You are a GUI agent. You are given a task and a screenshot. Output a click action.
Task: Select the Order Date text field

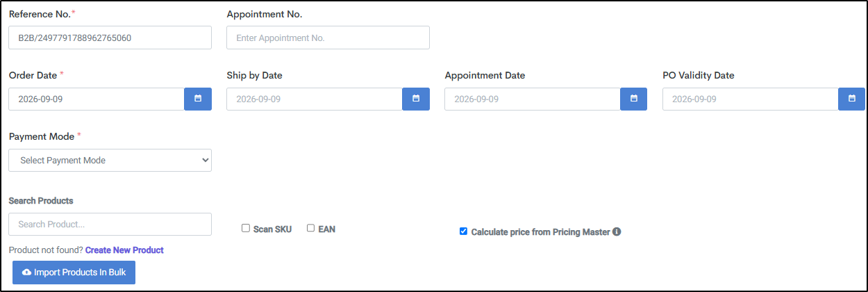coord(97,99)
